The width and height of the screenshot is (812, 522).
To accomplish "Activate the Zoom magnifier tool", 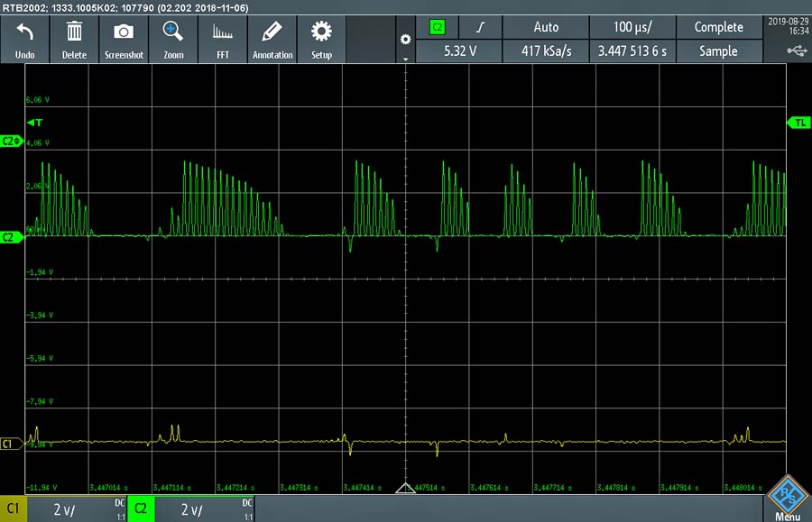I will 173,32.
